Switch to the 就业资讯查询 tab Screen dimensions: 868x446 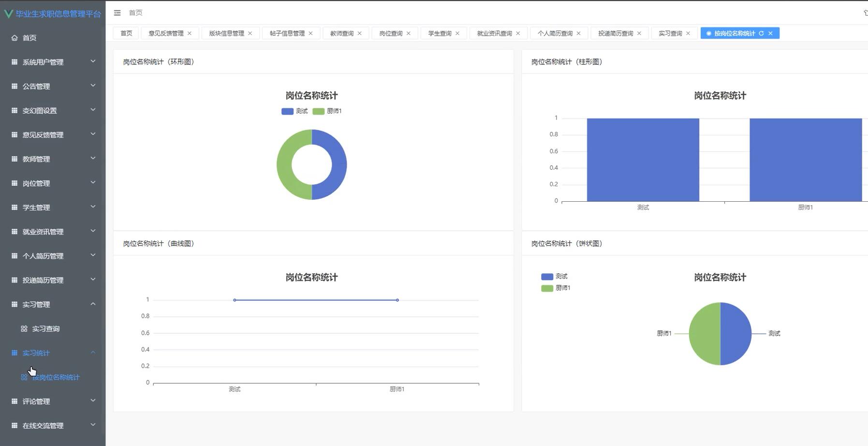[495, 33]
